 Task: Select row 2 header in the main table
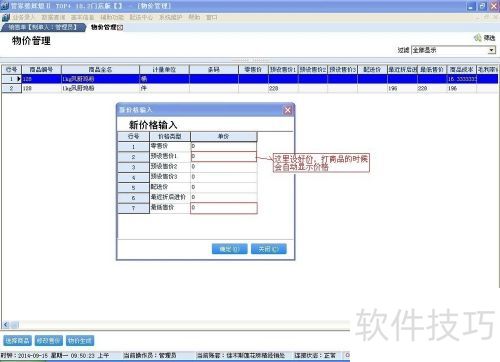(x=12, y=88)
